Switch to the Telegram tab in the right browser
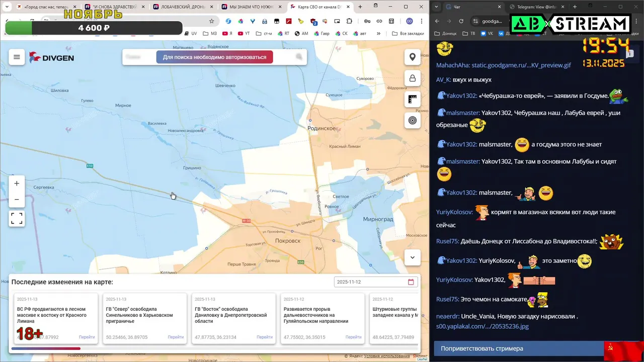The image size is (644, 362). point(537,7)
